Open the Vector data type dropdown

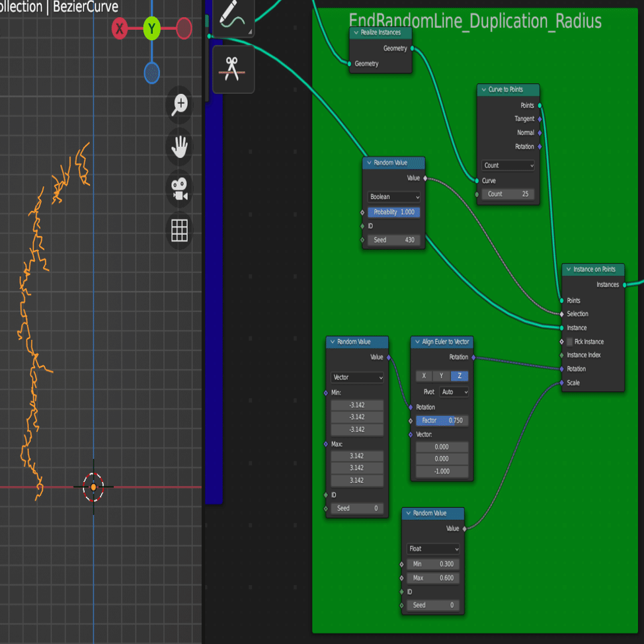(x=357, y=378)
